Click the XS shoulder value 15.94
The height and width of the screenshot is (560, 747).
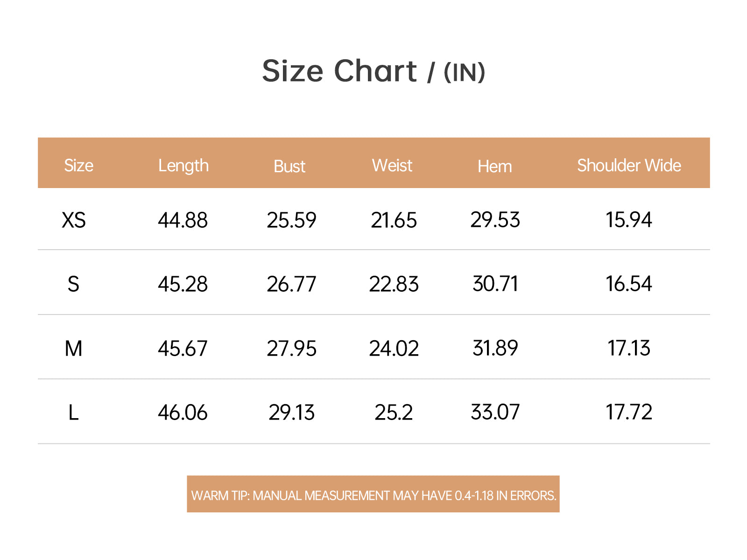(629, 220)
